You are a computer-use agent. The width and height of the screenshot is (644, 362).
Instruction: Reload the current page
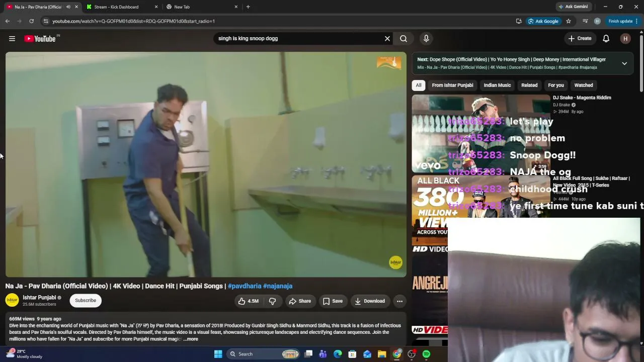[x=31, y=21]
